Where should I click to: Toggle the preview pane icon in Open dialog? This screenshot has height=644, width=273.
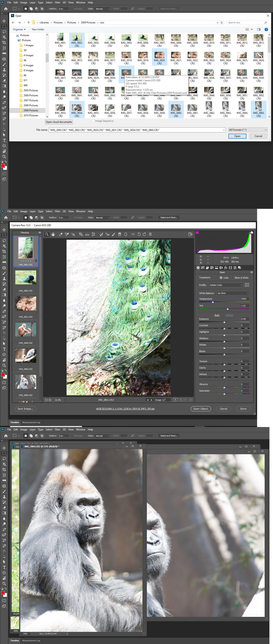coord(259,29)
